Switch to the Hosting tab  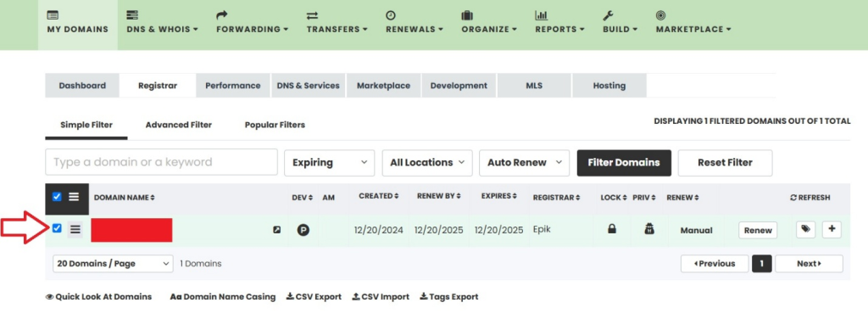coord(609,86)
